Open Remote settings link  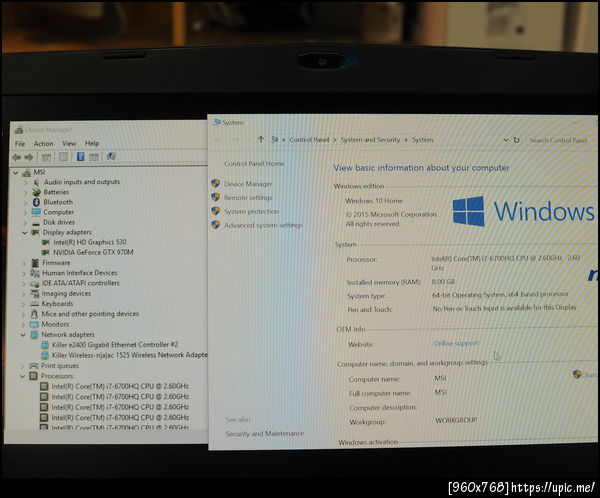coord(248,198)
